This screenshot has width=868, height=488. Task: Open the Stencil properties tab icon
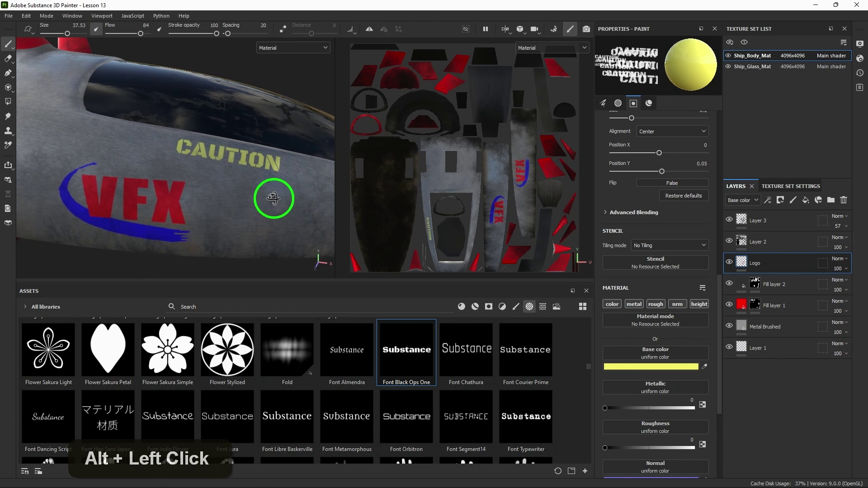point(633,103)
